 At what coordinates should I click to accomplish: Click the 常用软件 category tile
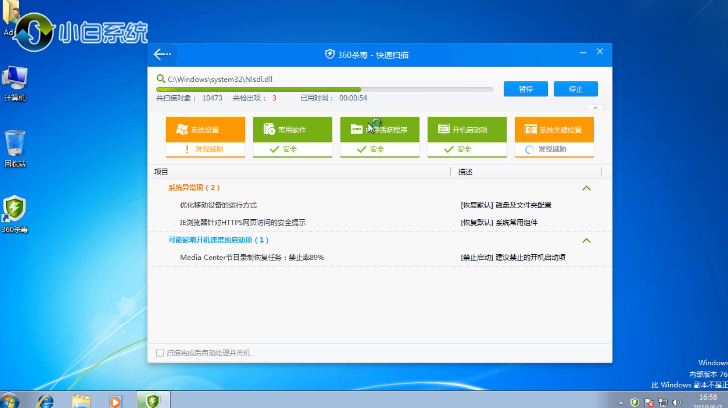click(292, 130)
